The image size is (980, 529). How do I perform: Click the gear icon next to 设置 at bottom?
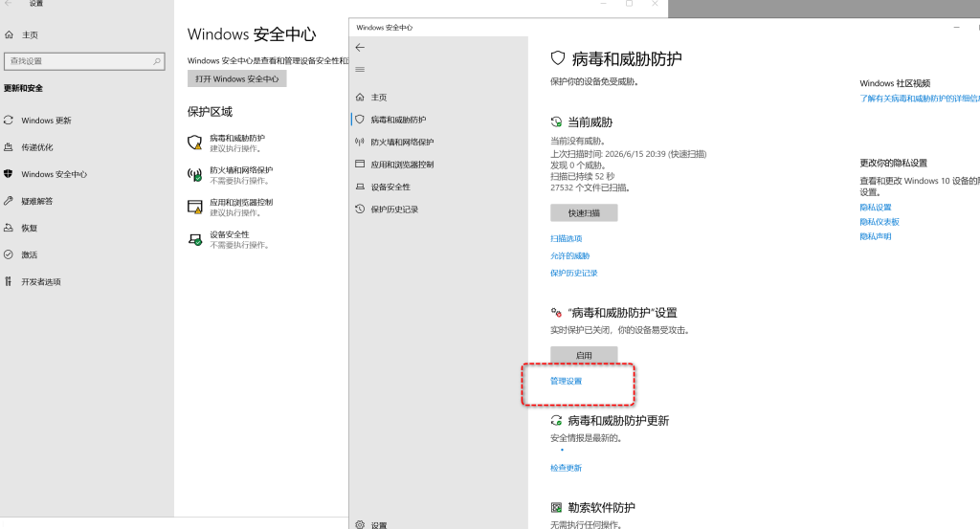(360, 524)
